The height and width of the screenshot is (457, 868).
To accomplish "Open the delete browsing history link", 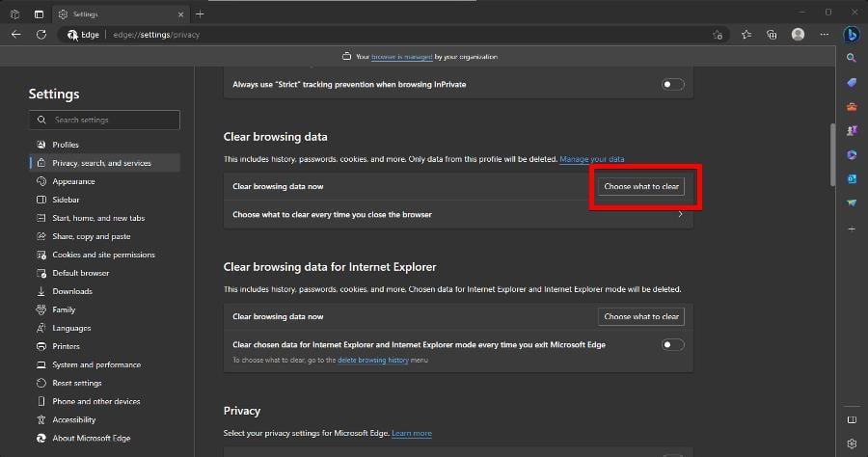I will [x=372, y=360].
